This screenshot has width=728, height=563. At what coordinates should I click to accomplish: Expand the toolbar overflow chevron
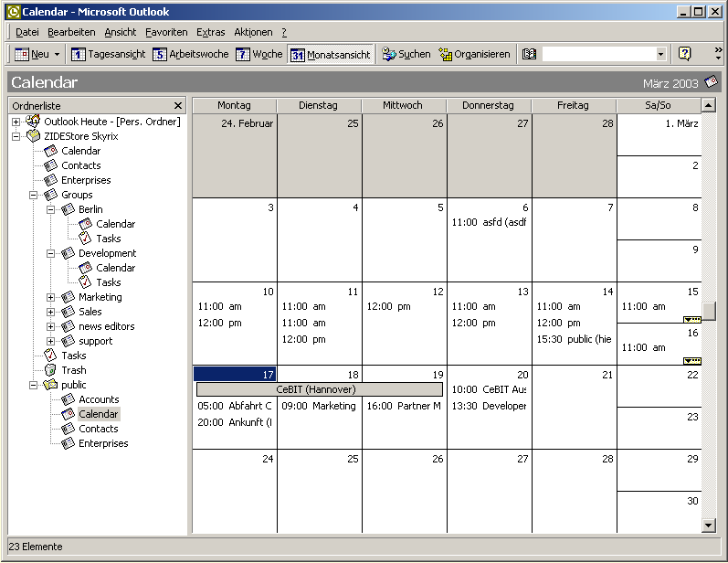tap(718, 54)
